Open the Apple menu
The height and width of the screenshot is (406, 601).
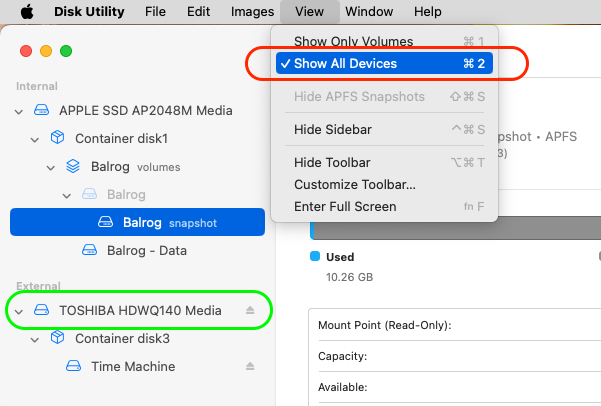point(27,12)
